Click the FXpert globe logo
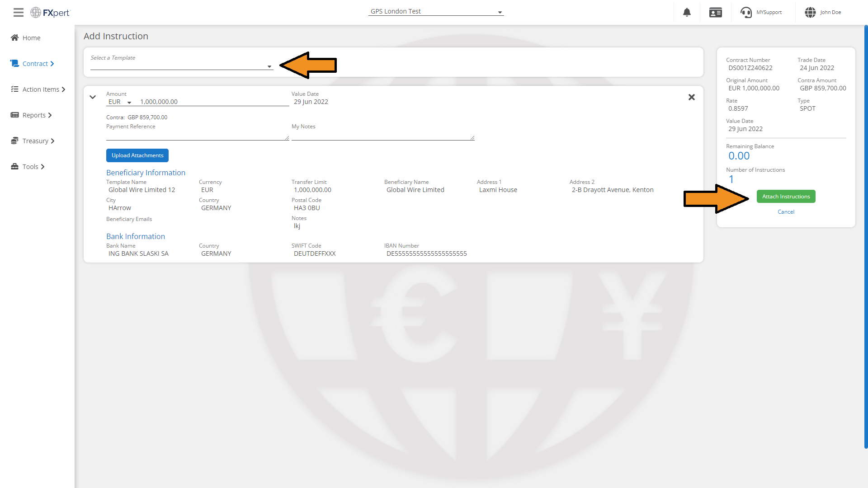The image size is (868, 488). (x=36, y=12)
